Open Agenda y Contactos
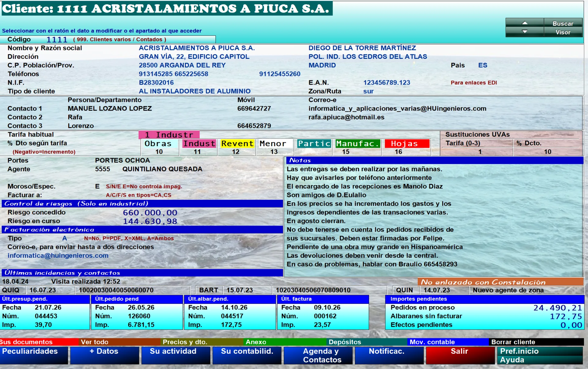The image size is (588, 369). tap(318, 355)
